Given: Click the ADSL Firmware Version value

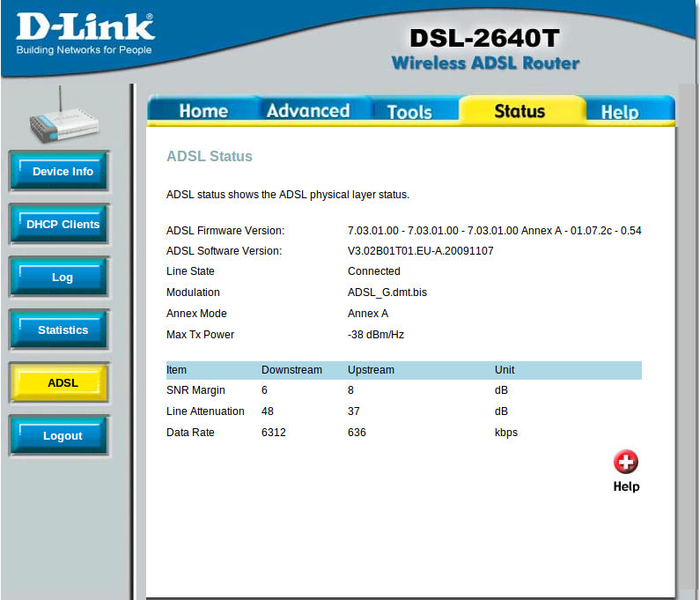Looking at the screenshot, I should (494, 231).
